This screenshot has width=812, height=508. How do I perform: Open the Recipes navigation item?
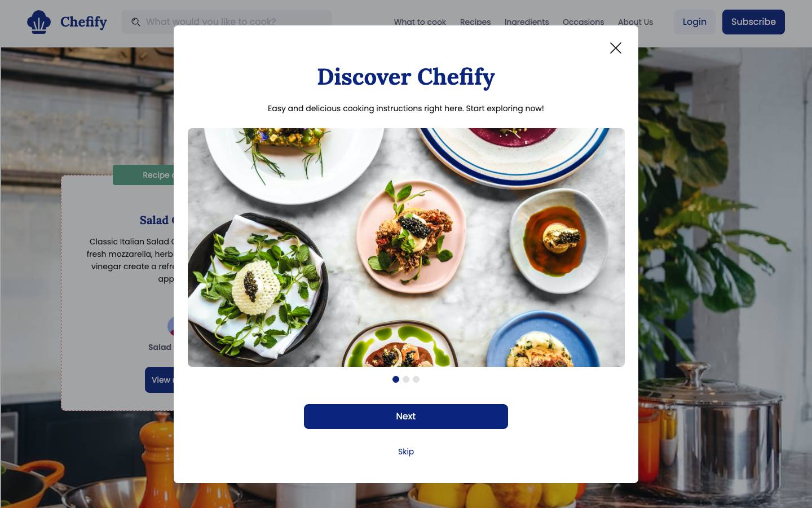[475, 22]
